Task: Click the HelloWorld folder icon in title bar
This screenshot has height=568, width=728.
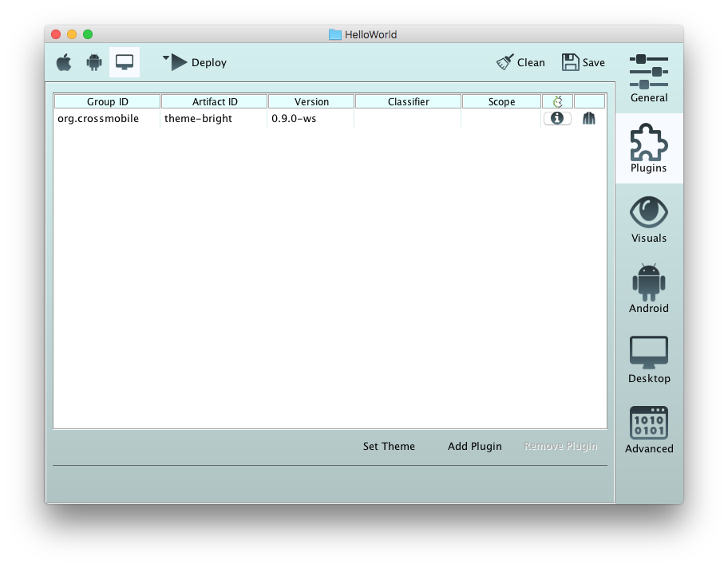Action: 334,35
